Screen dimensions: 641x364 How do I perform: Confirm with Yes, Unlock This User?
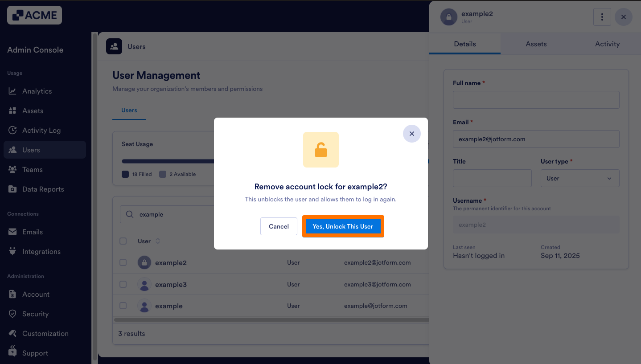(x=343, y=226)
